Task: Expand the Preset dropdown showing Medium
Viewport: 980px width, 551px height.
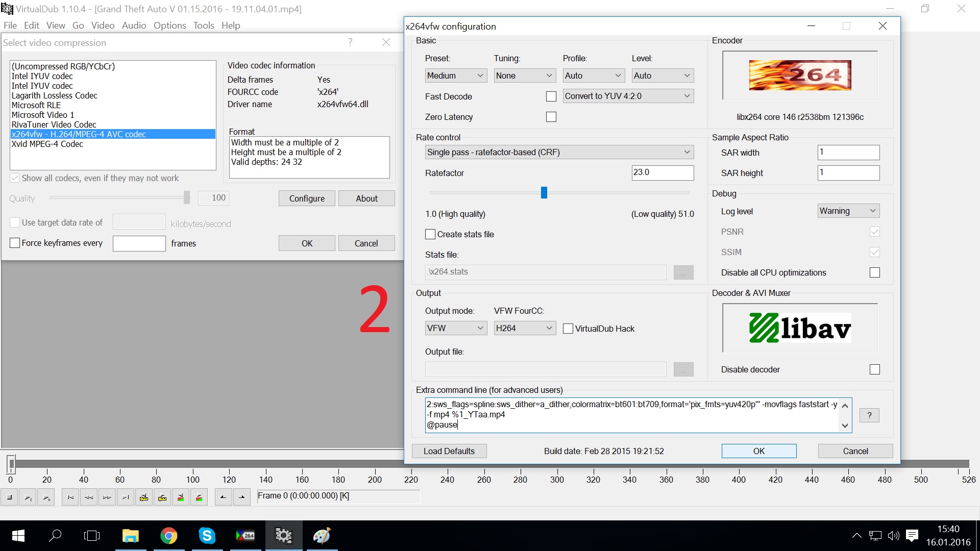Action: [x=455, y=76]
